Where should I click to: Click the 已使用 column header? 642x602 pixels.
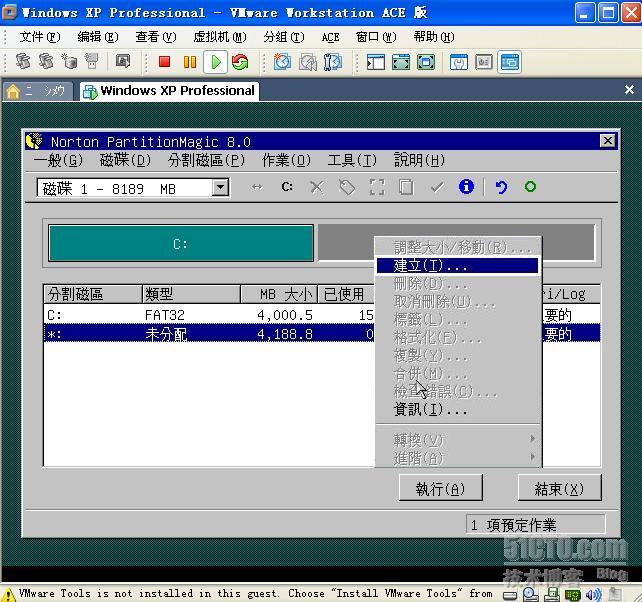(346, 294)
